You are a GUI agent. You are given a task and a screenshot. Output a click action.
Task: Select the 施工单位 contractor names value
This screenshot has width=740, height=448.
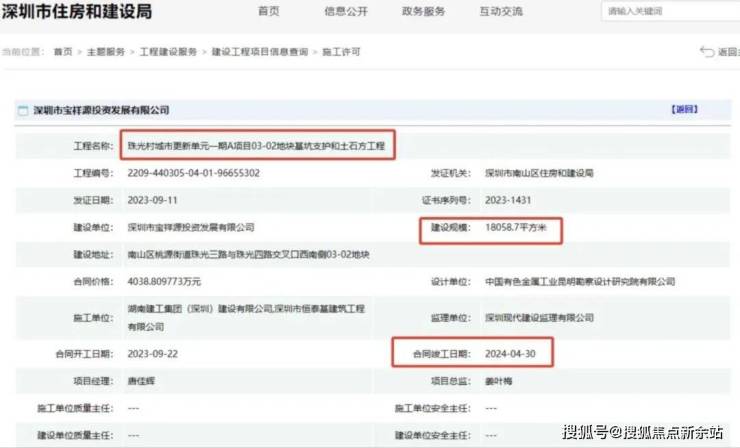[x=246, y=318]
